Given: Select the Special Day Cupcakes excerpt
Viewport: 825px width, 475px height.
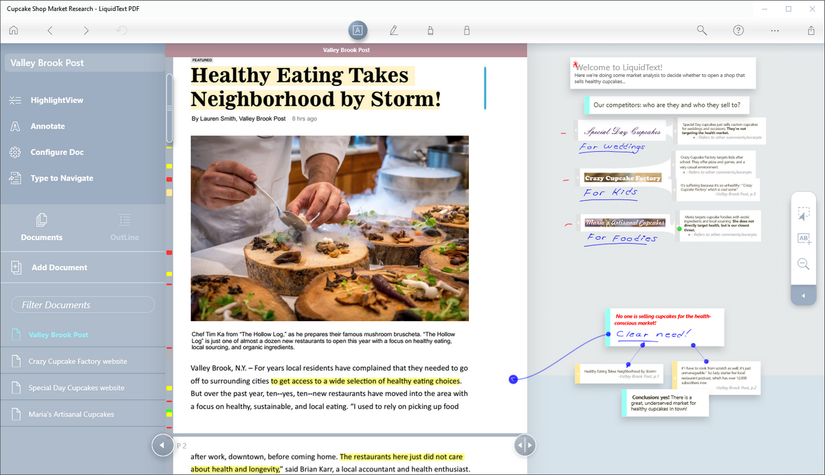Looking at the screenshot, I should click(622, 131).
